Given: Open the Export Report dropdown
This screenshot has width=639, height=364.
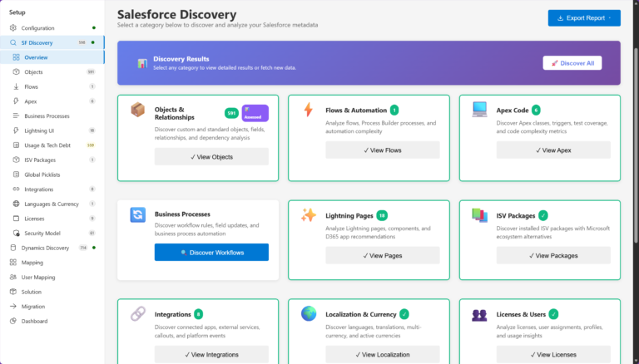Looking at the screenshot, I should click(x=584, y=18).
